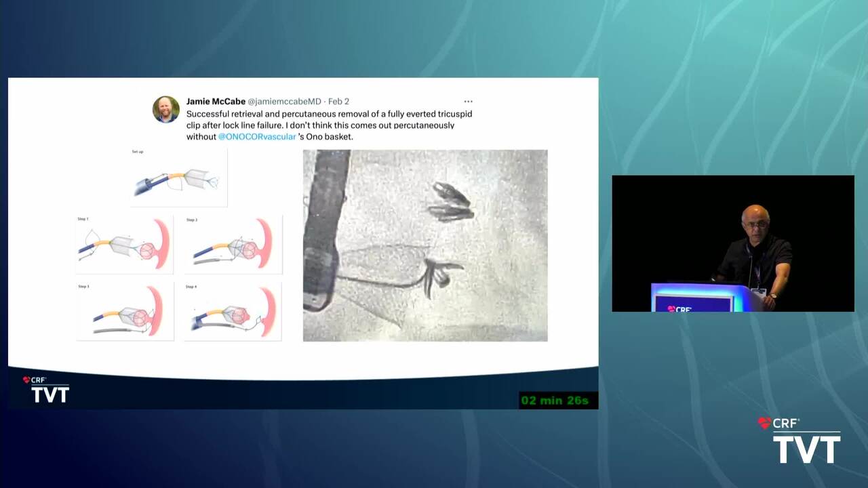
Task: Click Jamie McCabe's profile avatar
Action: [x=166, y=109]
